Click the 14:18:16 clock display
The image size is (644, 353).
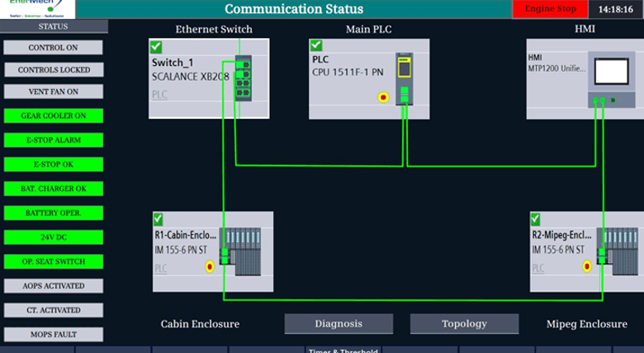tap(616, 9)
